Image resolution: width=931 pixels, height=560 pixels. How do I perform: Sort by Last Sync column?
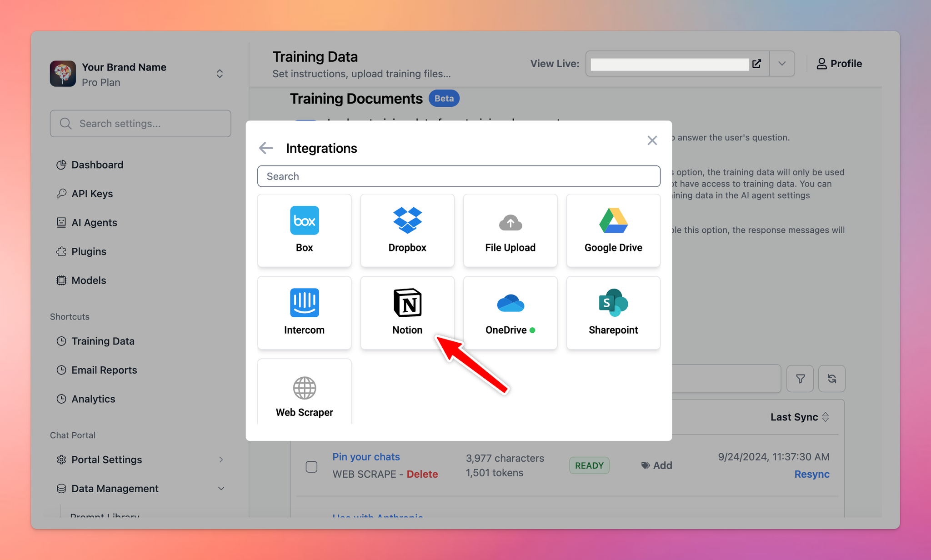coord(800,417)
